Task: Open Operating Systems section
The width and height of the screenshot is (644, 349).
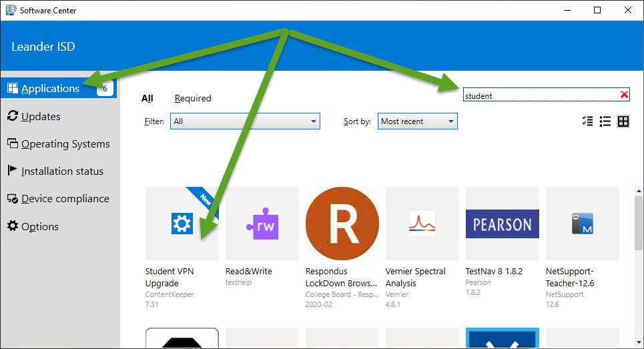Action: click(x=65, y=144)
